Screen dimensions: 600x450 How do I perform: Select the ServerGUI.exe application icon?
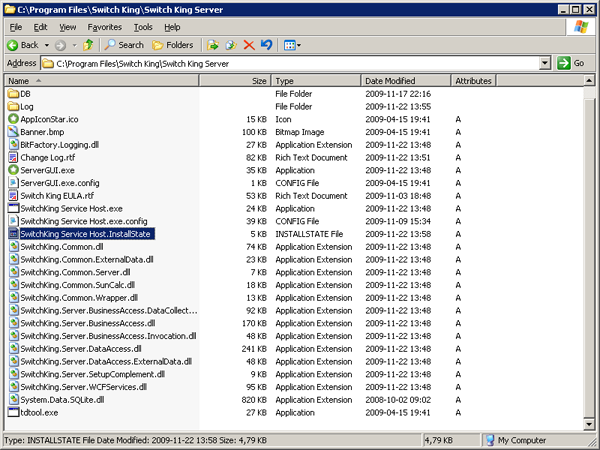13,170
